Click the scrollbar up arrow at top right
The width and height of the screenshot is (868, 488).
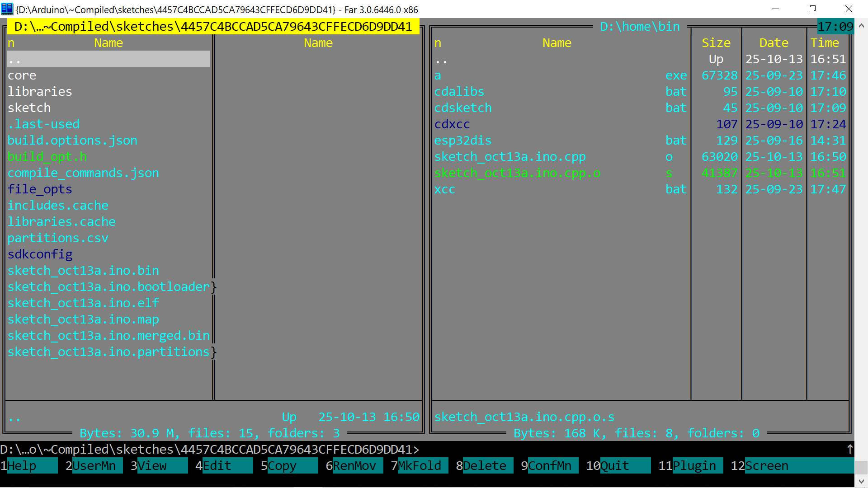tap(861, 26)
